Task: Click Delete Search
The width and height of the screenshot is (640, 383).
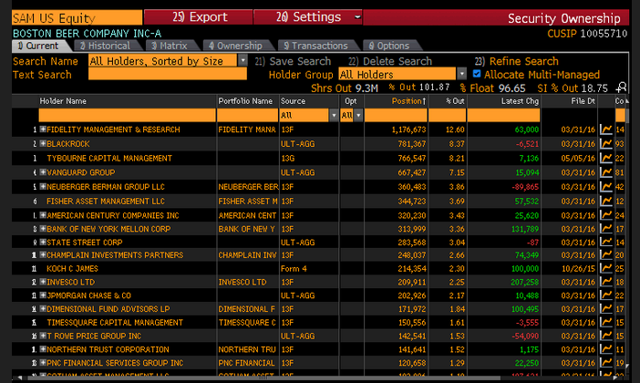Action: point(390,61)
